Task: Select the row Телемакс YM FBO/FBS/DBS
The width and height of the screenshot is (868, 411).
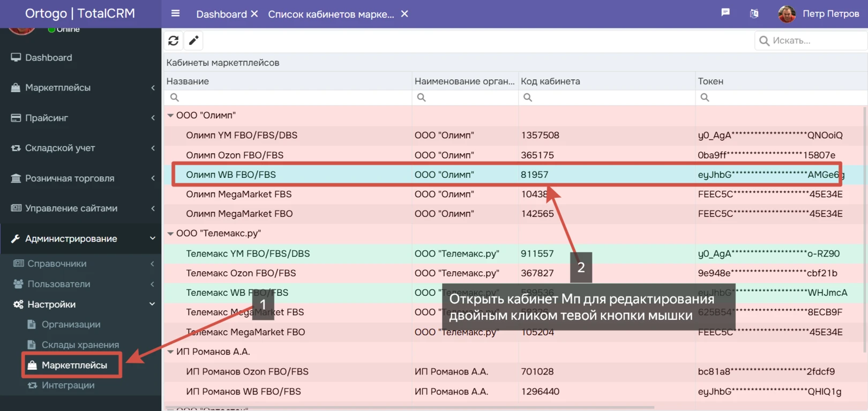Action: coord(514,253)
